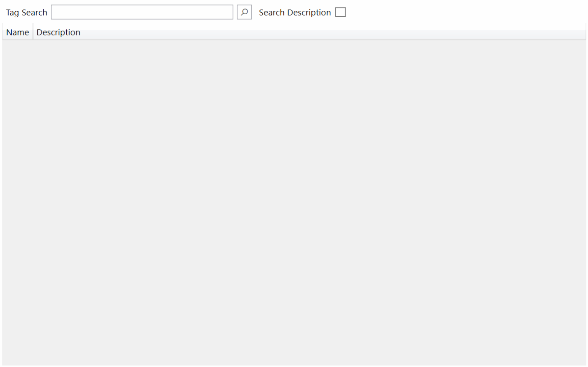Viewport: 588px width, 367px height.
Task: Click the magnifier search icon button
Action: pyautogui.click(x=244, y=12)
